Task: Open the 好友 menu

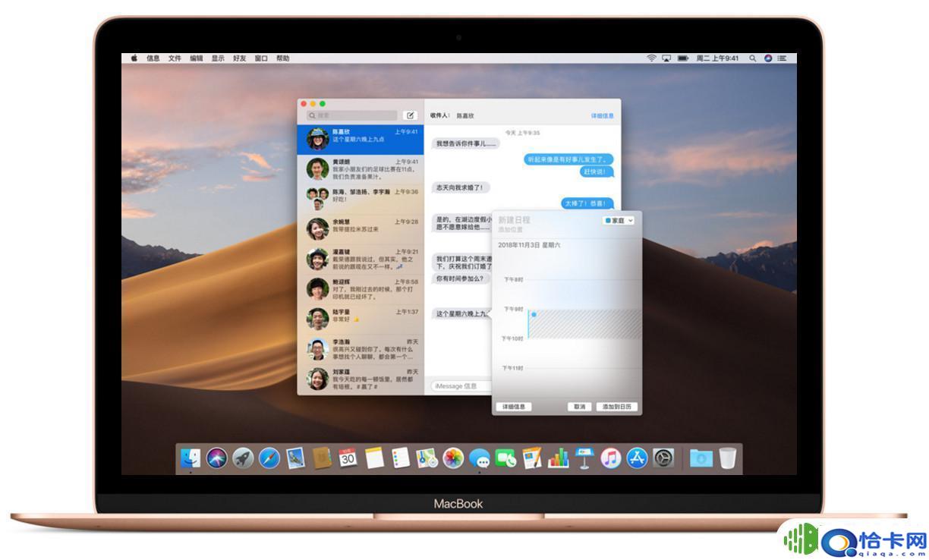Action: point(239,58)
